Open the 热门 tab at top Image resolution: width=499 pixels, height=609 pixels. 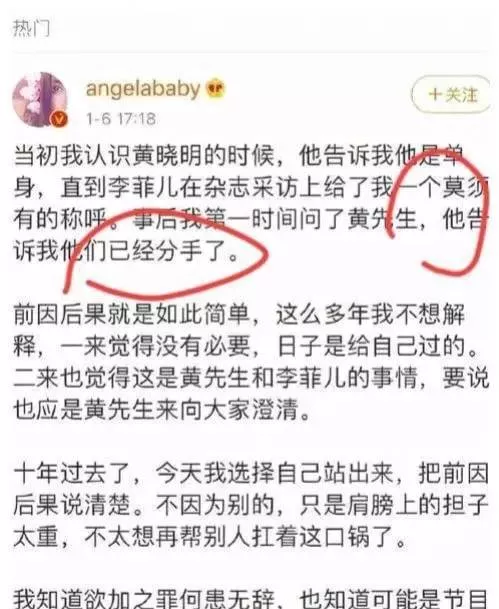(x=31, y=28)
